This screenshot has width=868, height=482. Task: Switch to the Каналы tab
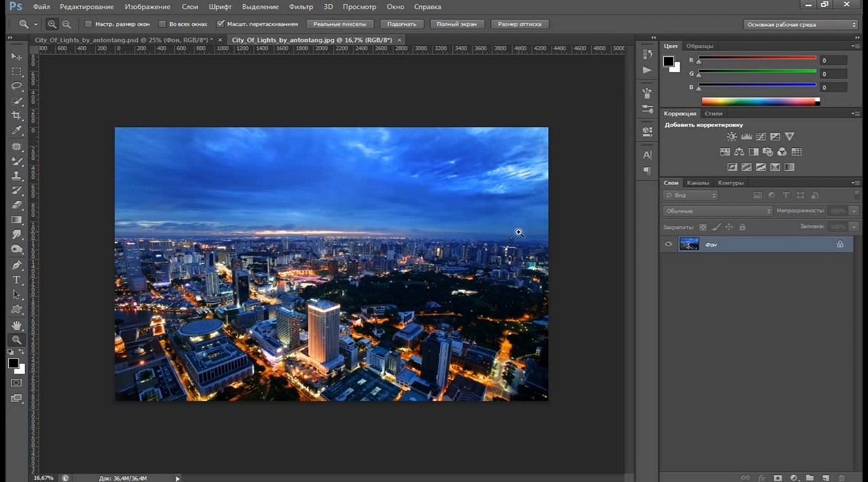point(698,182)
